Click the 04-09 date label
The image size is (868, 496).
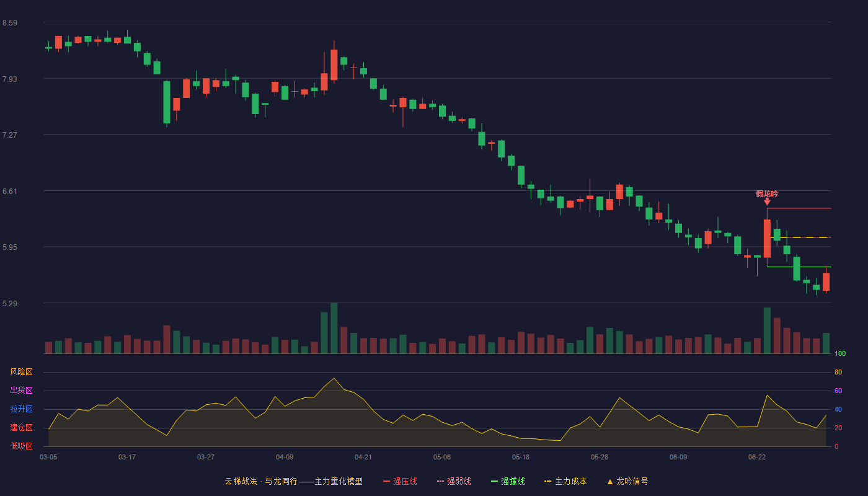285,457
